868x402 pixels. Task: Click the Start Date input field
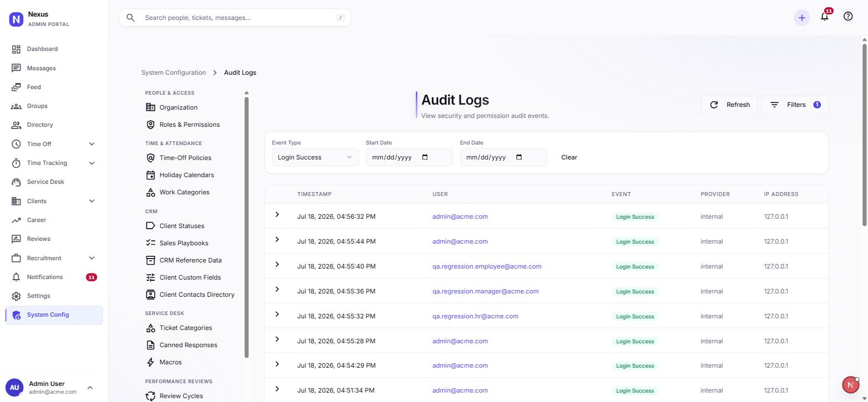[409, 157]
